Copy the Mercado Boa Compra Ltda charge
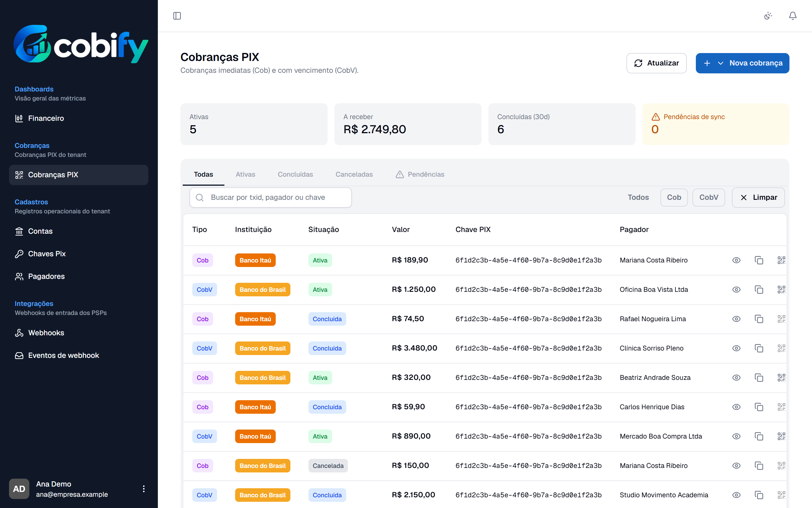 click(x=759, y=436)
